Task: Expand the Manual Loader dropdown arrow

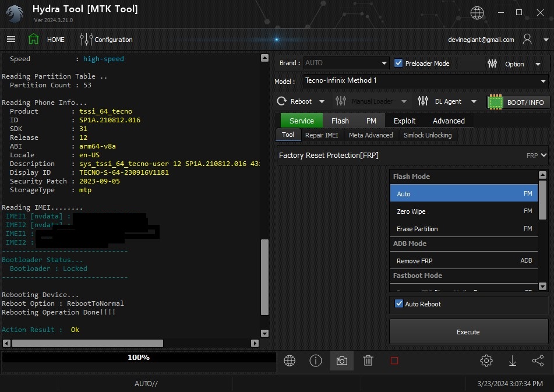Action: point(404,102)
